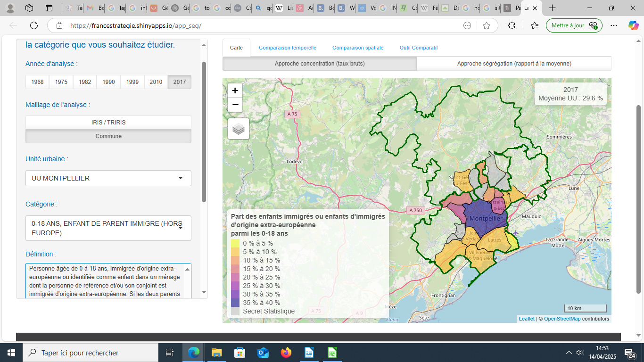Launch Firefox from the taskbar

pyautogui.click(x=286, y=353)
